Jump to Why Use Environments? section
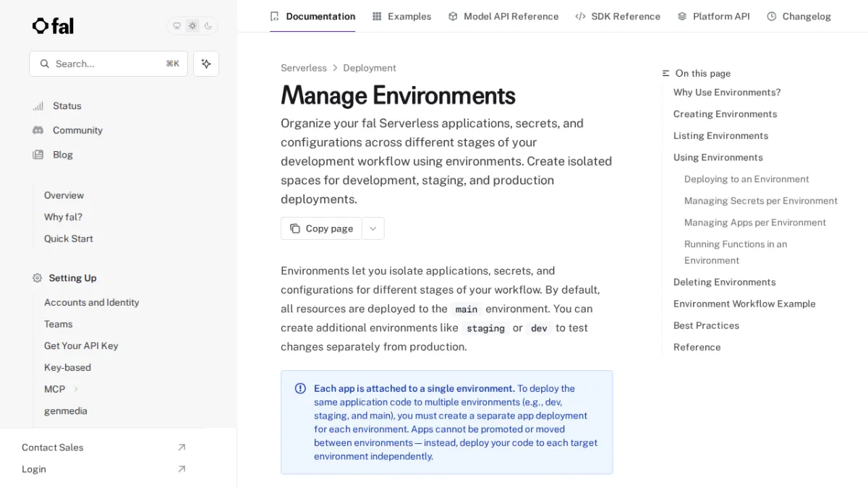Viewport: 868px width, 488px height. tap(727, 93)
